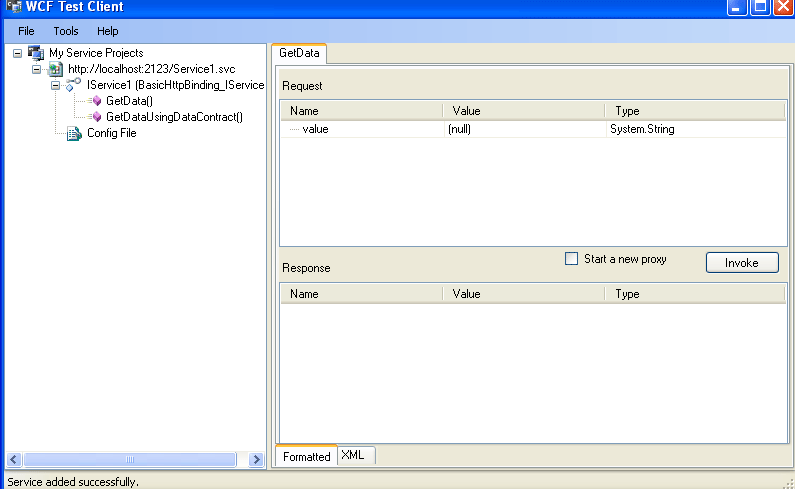Enable the Start a new proxy checkbox
This screenshot has width=795, height=489.
point(571,259)
